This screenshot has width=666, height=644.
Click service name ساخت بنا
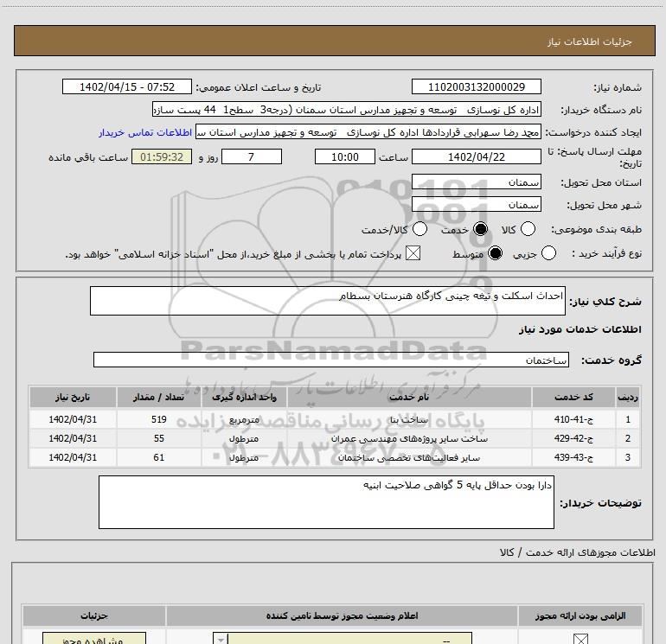pyautogui.click(x=409, y=419)
